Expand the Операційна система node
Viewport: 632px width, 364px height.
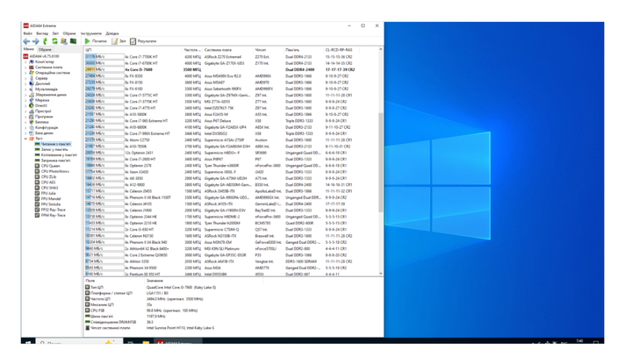[x=25, y=73]
